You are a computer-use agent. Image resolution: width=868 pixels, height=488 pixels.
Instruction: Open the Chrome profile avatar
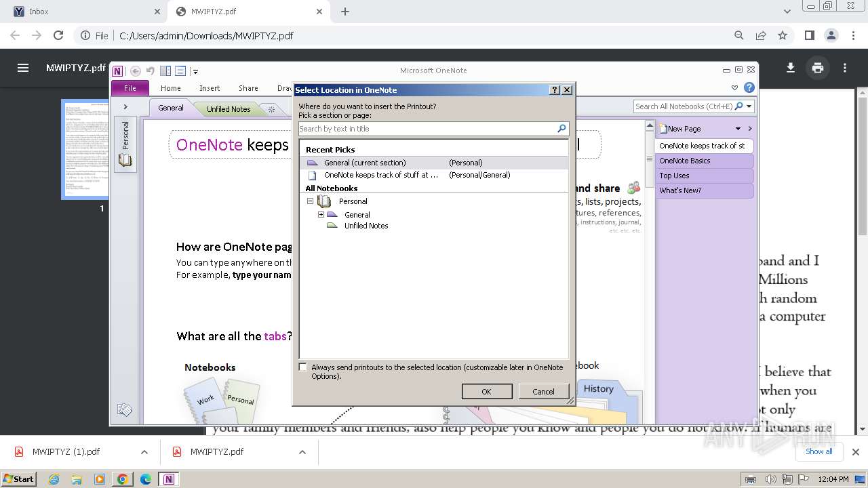click(831, 35)
